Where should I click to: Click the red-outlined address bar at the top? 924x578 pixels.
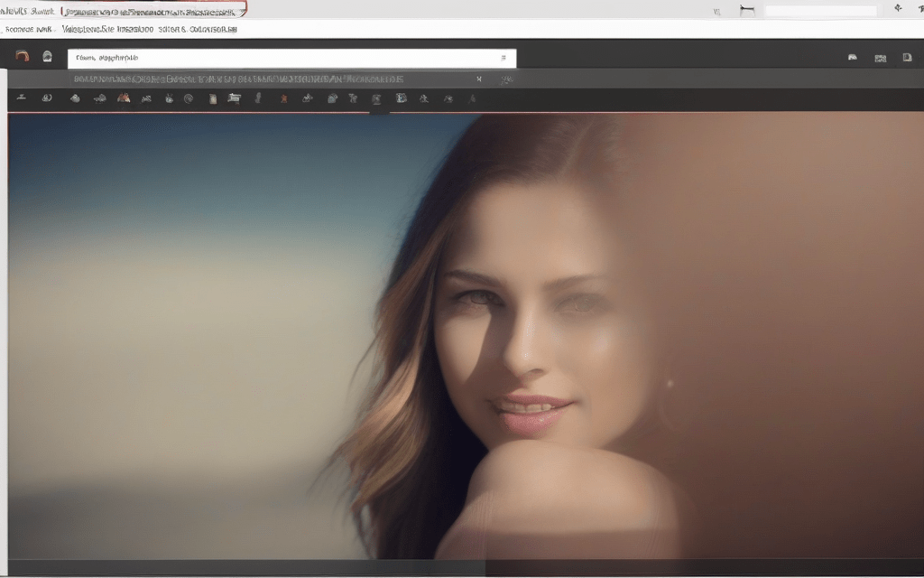pyautogui.click(x=153, y=10)
